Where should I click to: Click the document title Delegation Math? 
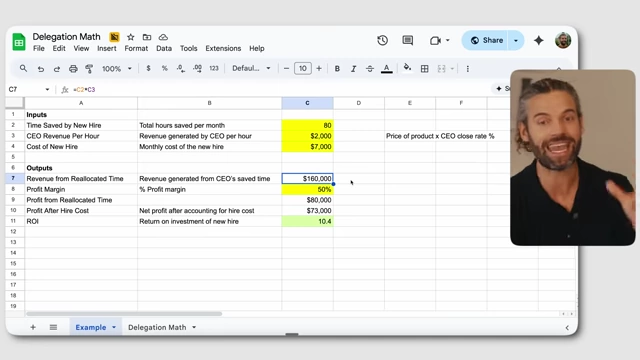point(67,37)
